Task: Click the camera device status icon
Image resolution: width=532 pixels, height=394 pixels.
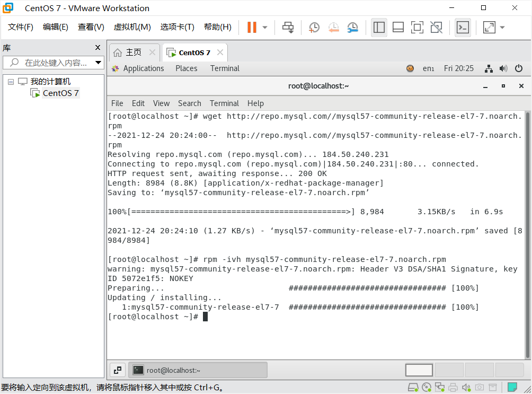Action: tap(480, 387)
